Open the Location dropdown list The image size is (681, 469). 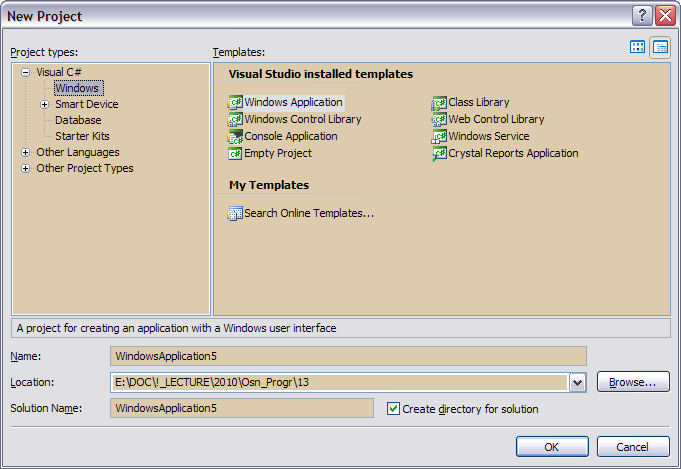coord(578,383)
